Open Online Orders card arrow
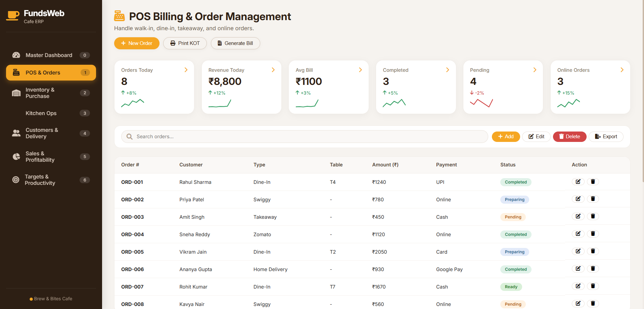Viewport: 644px width, 309px height. coord(622,70)
